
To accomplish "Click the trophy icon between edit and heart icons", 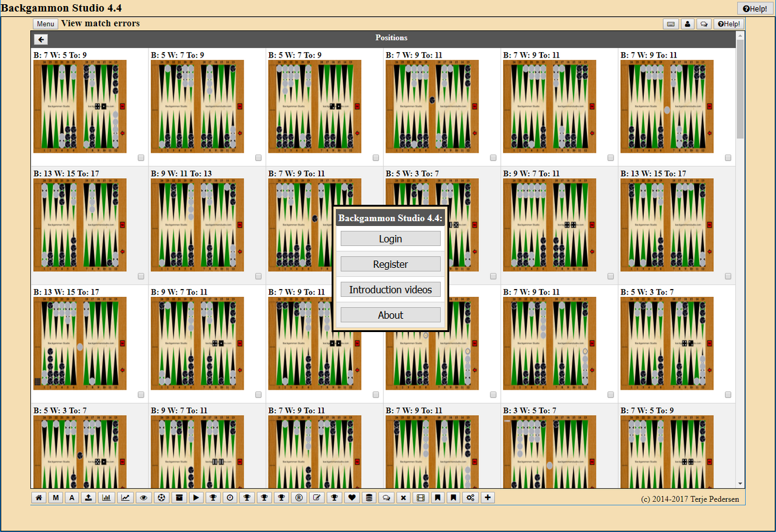I will pos(334,497).
